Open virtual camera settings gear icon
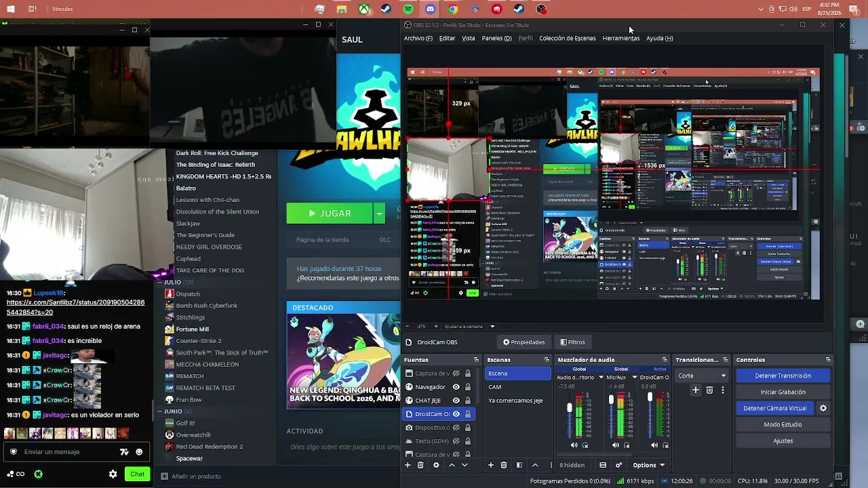This screenshot has height=488, width=868. tap(823, 408)
